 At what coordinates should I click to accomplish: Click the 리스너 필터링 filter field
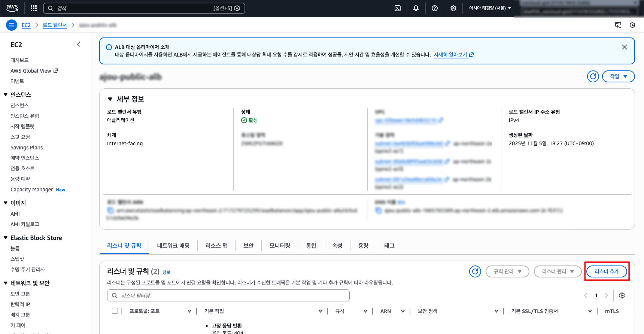[x=228, y=295]
